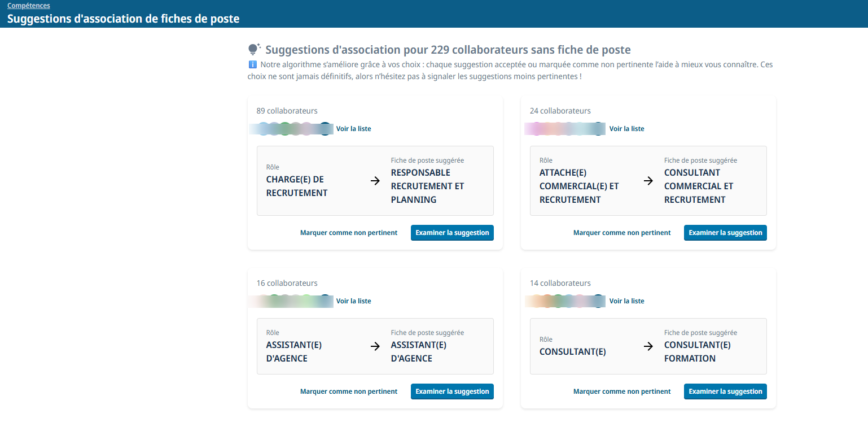Click arrow icon in CONSULTANT(E) card
The width and height of the screenshot is (868, 422).
(x=648, y=346)
